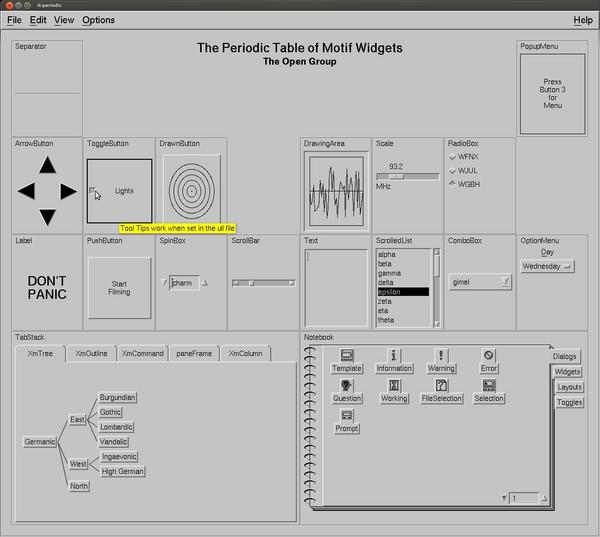Viewport: 600px width, 537px height.
Task: Click the ScrollBar left arrow
Action: (236, 283)
